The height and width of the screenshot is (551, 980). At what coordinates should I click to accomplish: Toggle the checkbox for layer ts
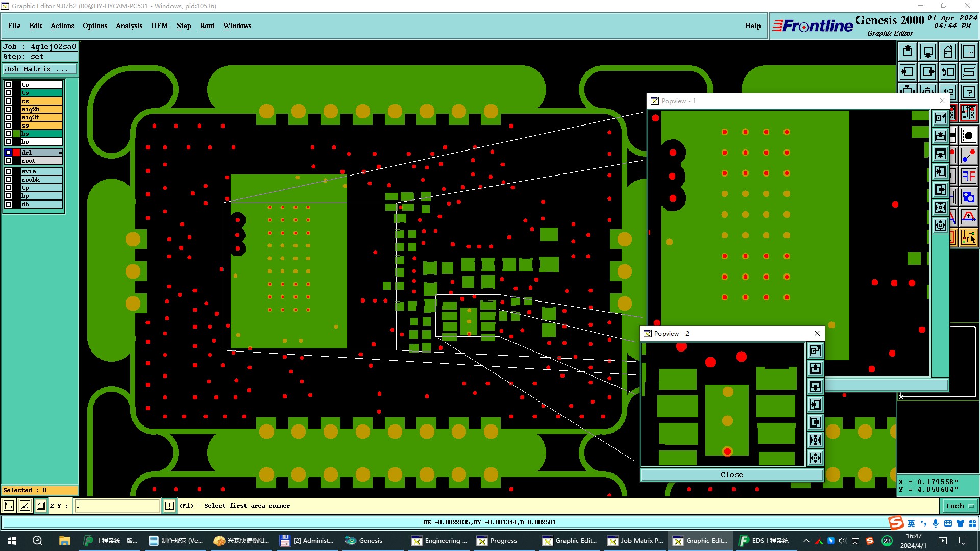8,93
